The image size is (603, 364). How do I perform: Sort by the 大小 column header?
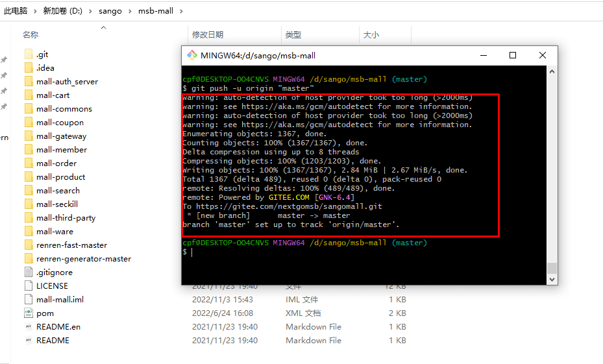pyautogui.click(x=371, y=34)
